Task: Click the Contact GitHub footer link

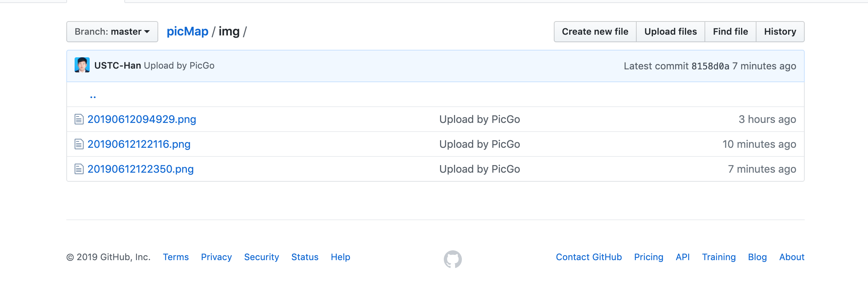Action: (x=589, y=257)
